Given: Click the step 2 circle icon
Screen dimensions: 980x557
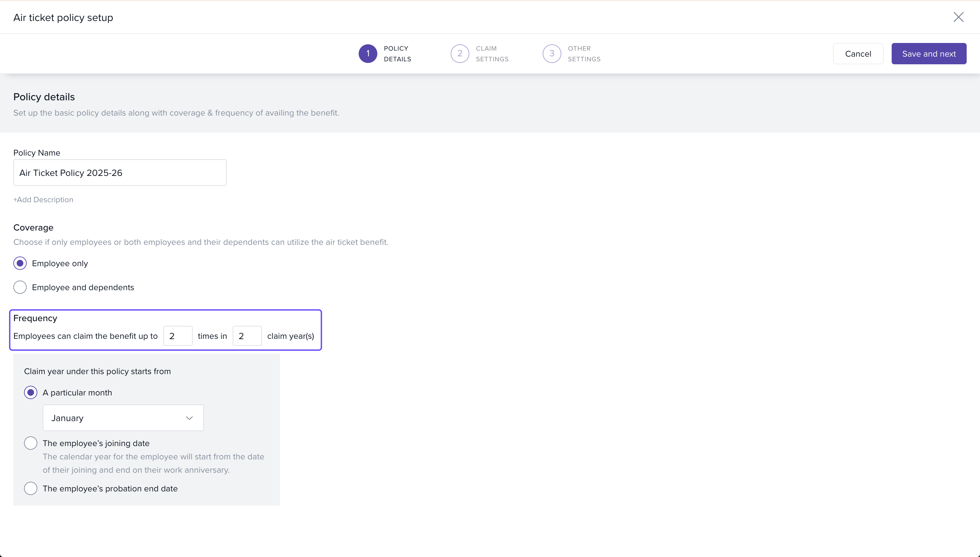Looking at the screenshot, I should coord(460,54).
